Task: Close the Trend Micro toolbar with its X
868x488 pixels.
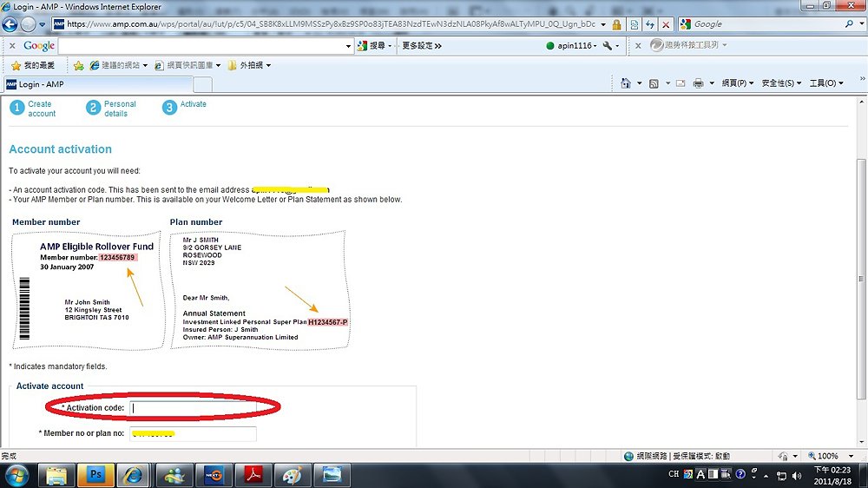Action: pos(638,46)
